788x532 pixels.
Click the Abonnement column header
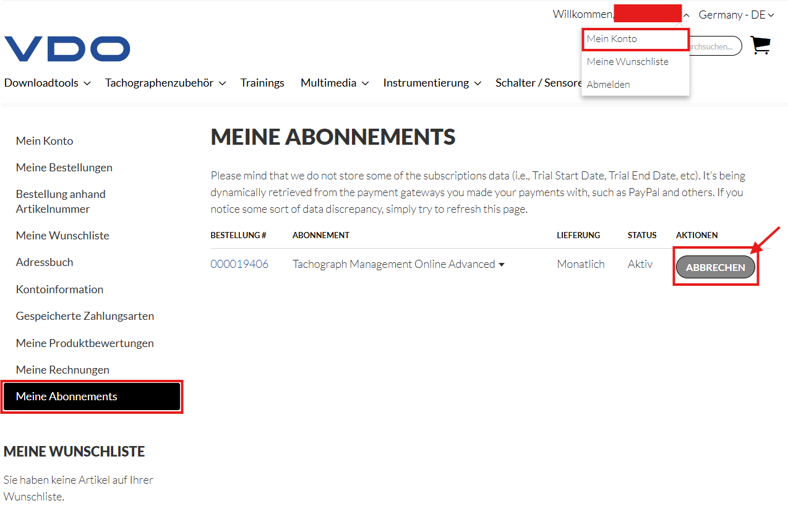pyautogui.click(x=321, y=235)
